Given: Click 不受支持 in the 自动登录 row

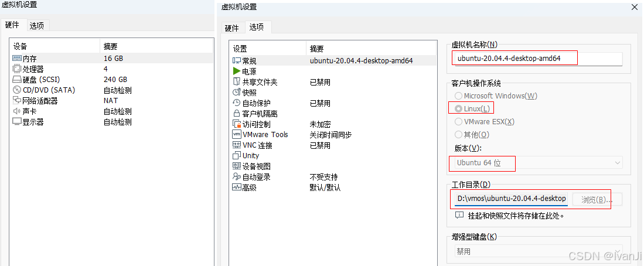Looking at the screenshot, I should 323,178.
